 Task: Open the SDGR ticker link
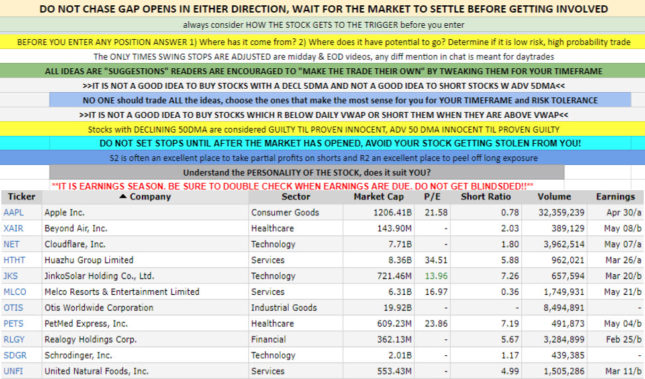pos(15,355)
